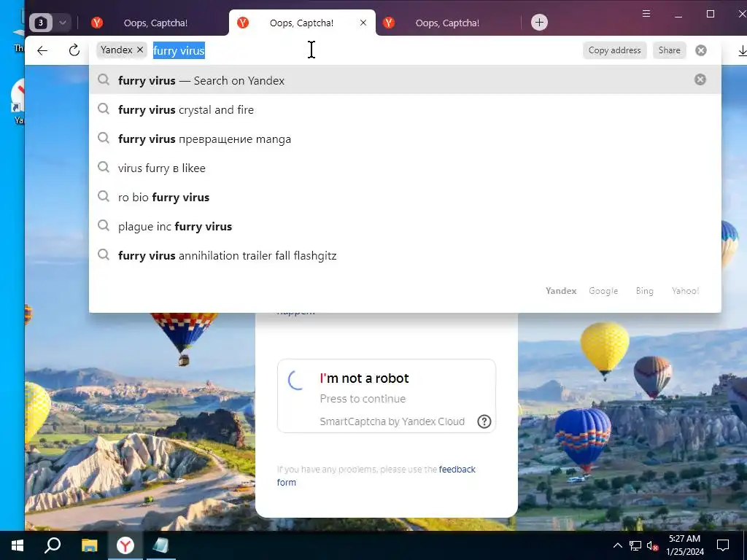Viewport: 747px width, 560px height.
Task: Select suggestion virus furry в likee
Action: pos(405,168)
